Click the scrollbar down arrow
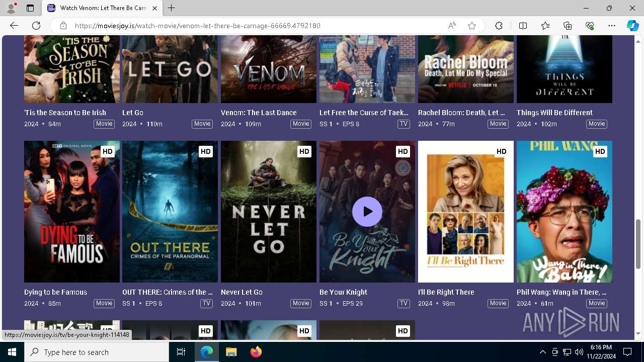The height and width of the screenshot is (362, 644). (x=638, y=333)
